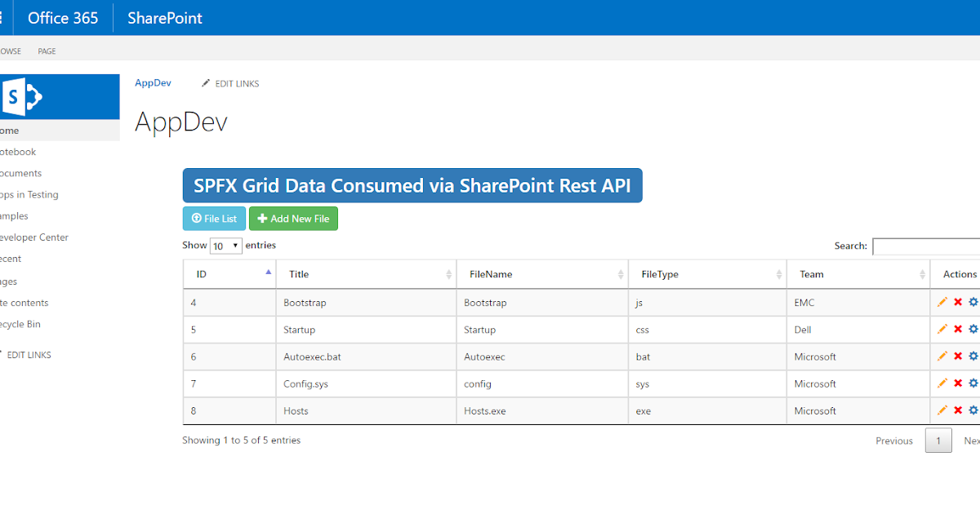Remove the Hosts entry via its red X icon
The height and width of the screenshot is (514, 980).
coord(956,410)
